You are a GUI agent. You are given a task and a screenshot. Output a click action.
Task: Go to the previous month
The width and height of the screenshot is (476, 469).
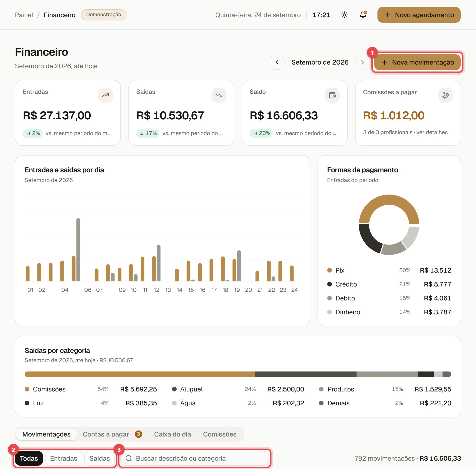pos(277,62)
